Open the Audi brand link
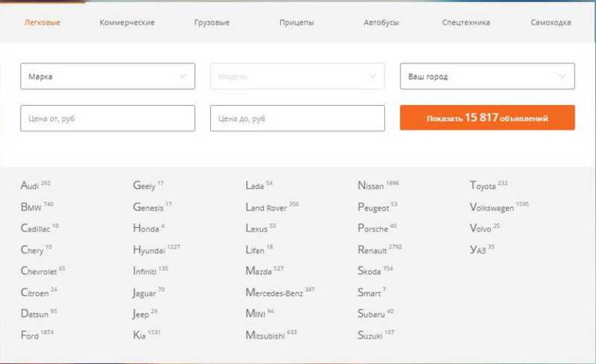The image size is (596, 364). click(x=30, y=185)
